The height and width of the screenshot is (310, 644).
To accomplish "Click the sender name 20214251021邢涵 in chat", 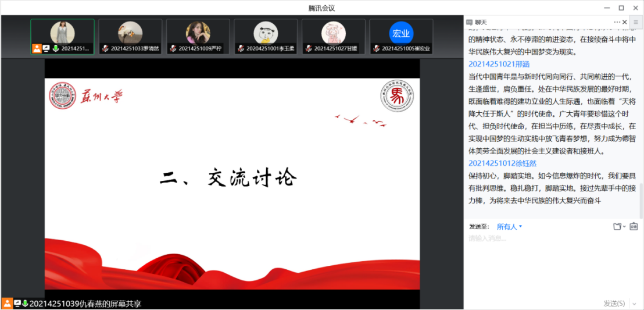I will [497, 64].
